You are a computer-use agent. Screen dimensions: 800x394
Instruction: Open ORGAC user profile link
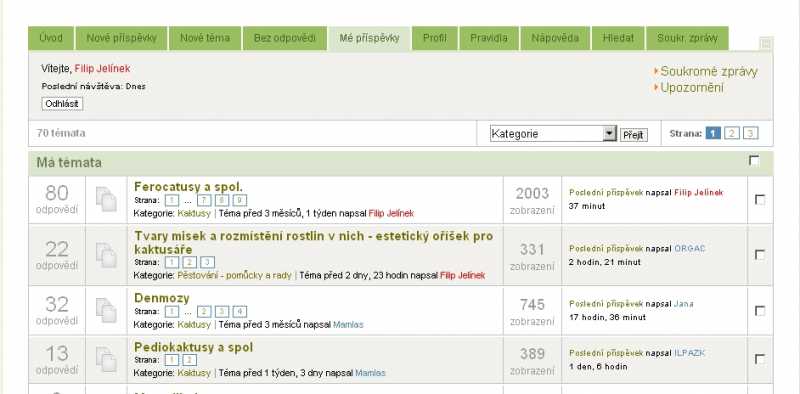(x=690, y=249)
